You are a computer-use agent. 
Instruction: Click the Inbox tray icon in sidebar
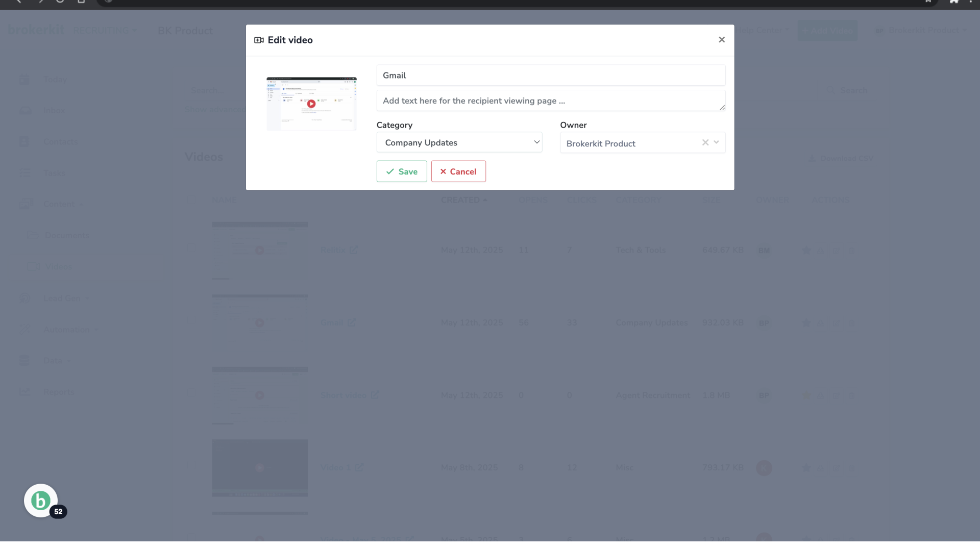click(25, 111)
